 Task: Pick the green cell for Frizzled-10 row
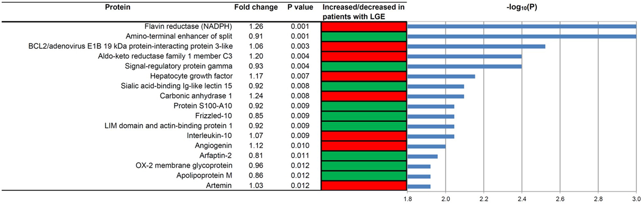pyautogui.click(x=363, y=116)
